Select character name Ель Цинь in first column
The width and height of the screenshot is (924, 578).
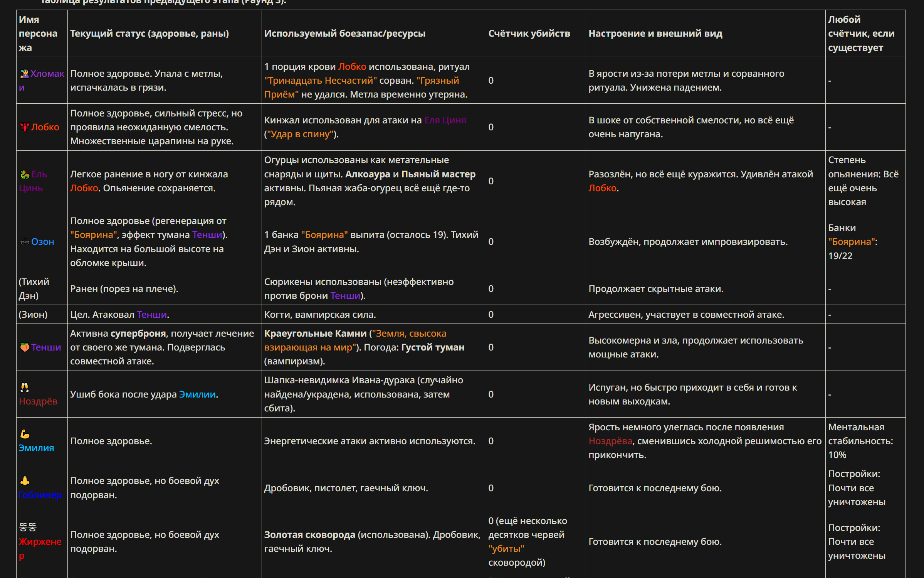(33, 181)
